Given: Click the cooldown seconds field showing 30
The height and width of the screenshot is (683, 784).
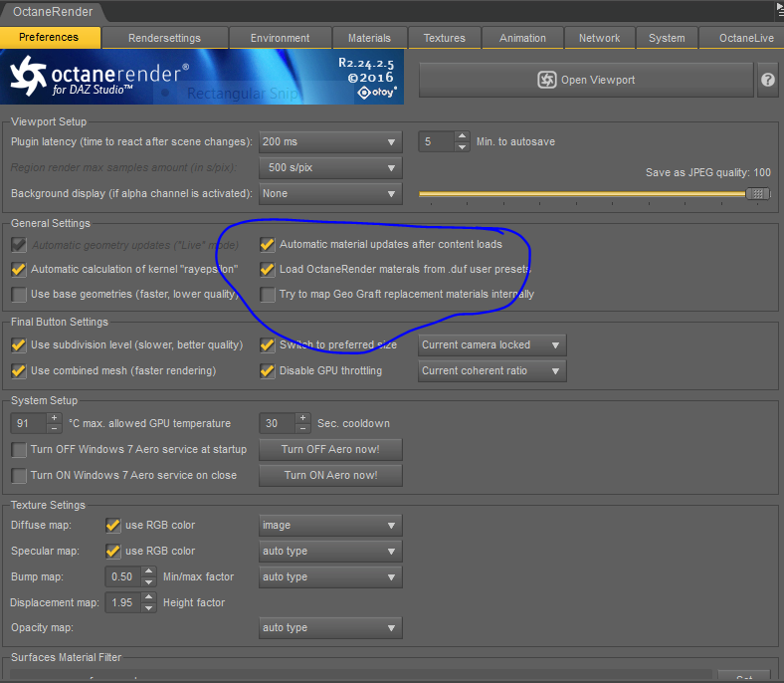Looking at the screenshot, I should [x=277, y=423].
